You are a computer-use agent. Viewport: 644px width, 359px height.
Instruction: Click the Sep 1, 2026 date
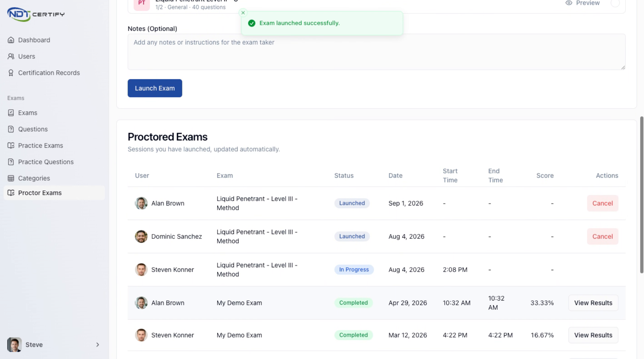pyautogui.click(x=406, y=203)
